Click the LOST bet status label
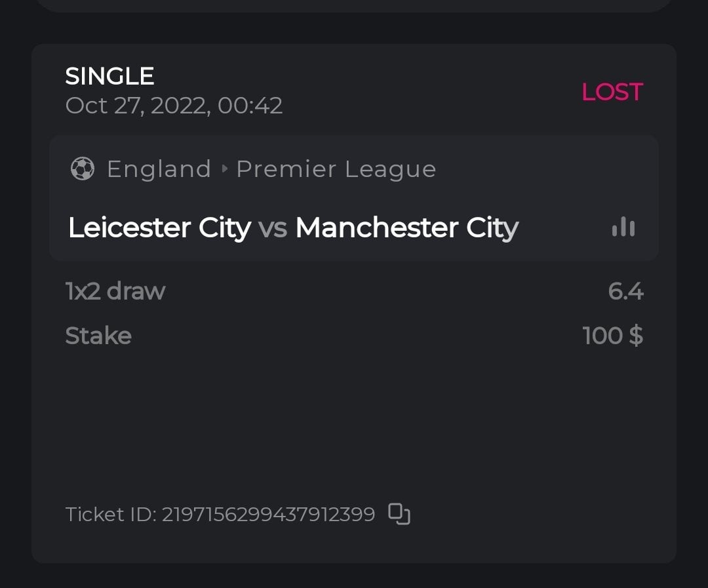 pyautogui.click(x=612, y=92)
